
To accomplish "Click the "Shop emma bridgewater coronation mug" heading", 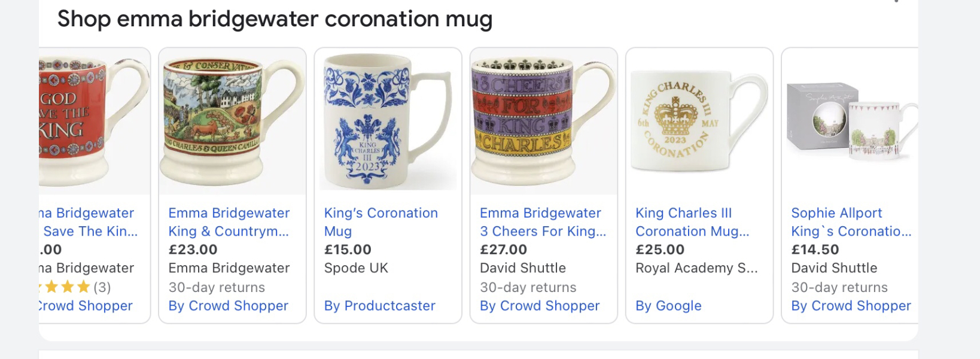I will click(275, 19).
